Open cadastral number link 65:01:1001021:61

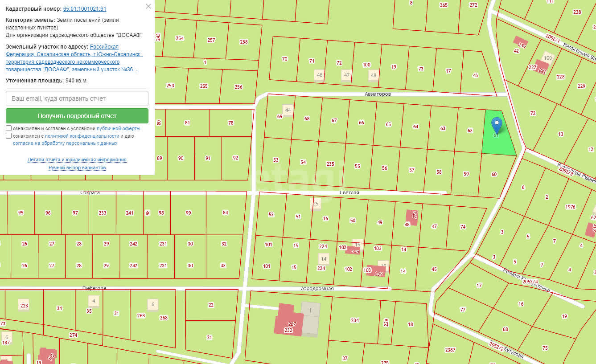click(85, 9)
